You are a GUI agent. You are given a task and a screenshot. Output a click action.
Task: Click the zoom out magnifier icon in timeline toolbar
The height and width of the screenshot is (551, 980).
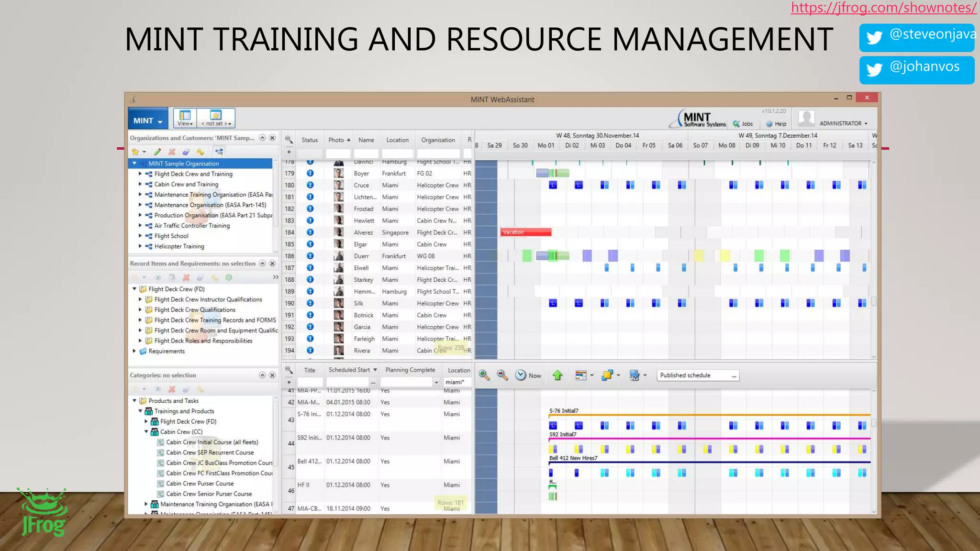click(502, 375)
